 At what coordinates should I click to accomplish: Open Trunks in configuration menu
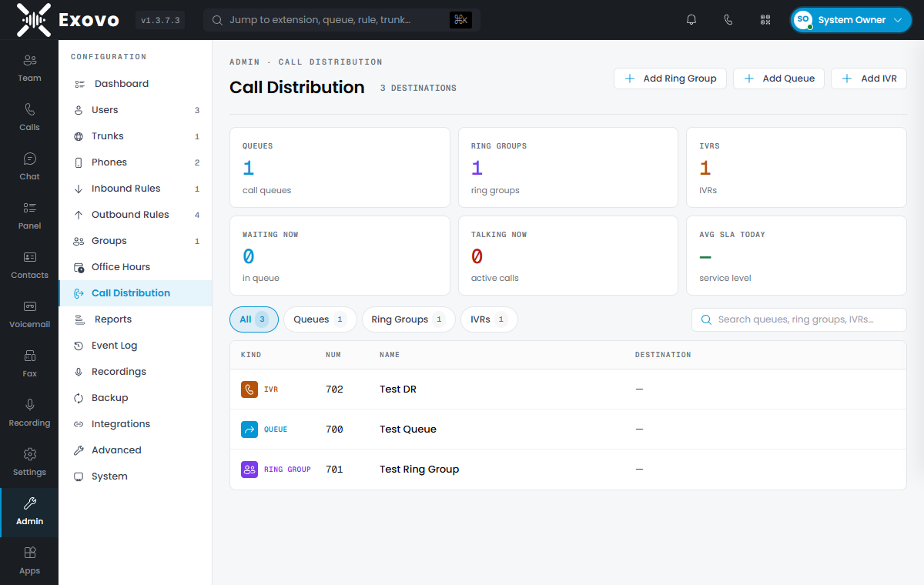click(135, 136)
